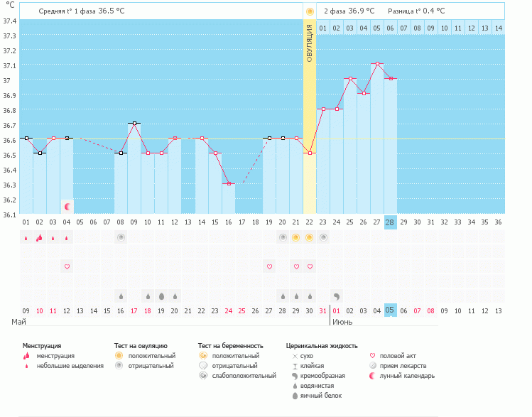Click the intercourse heart icon on day 19

269,266
